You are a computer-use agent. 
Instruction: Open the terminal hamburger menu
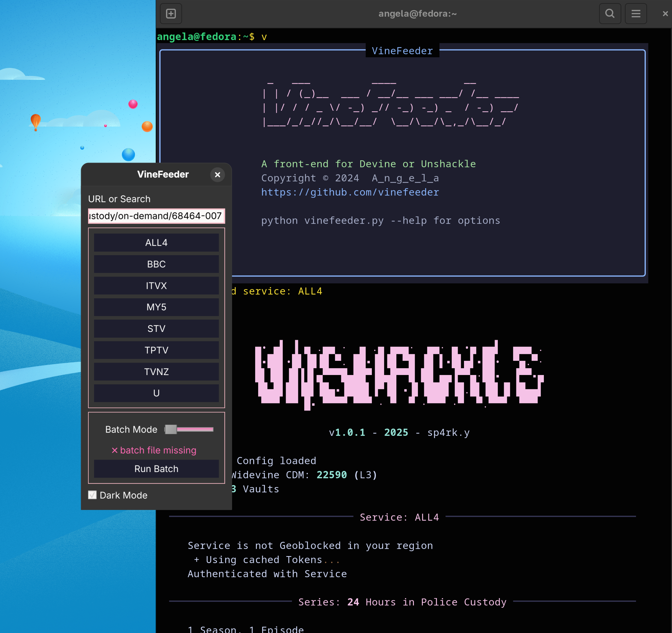click(x=635, y=14)
